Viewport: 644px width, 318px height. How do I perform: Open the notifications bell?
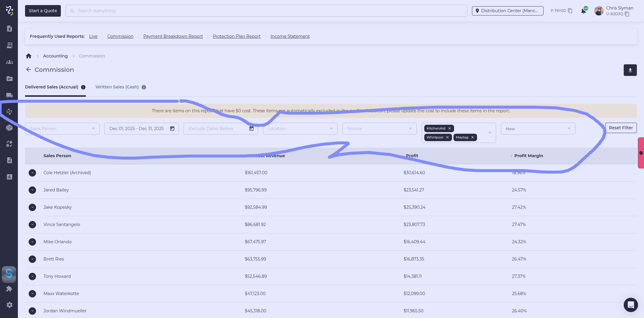click(x=583, y=11)
